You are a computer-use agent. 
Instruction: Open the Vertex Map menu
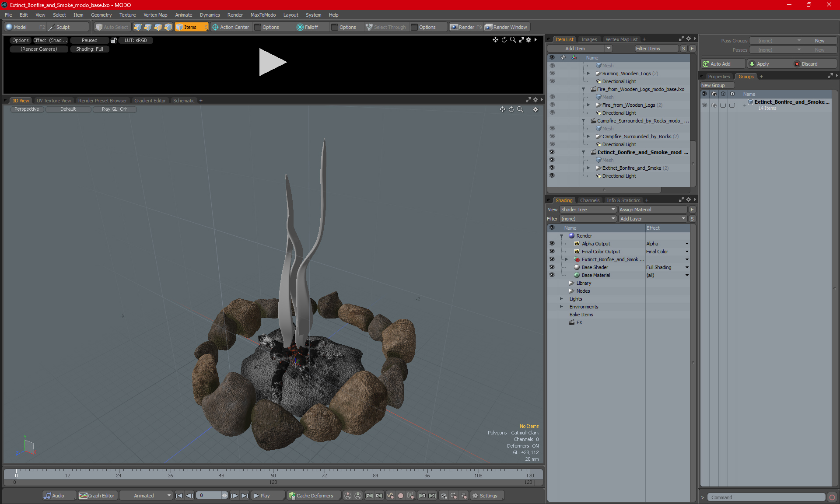(x=155, y=15)
